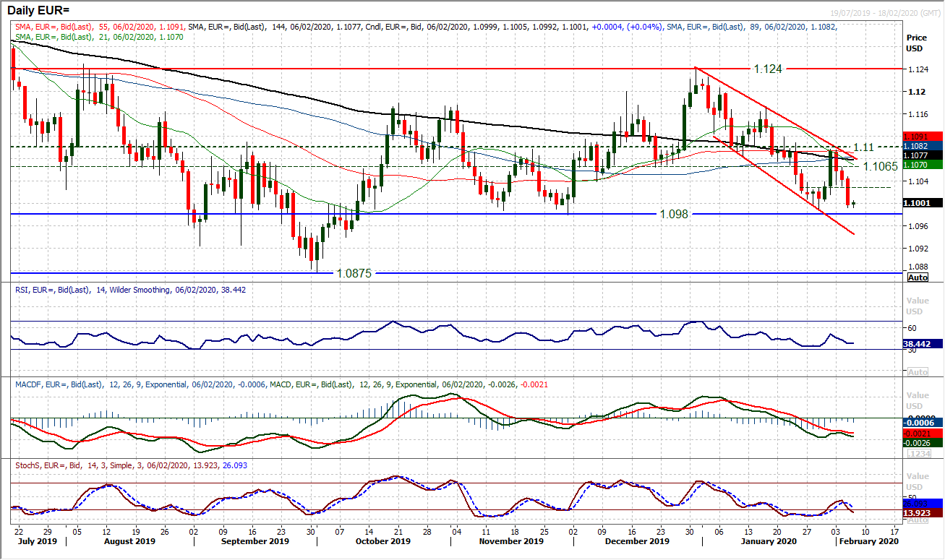Click the 13.923 Stochastic value tag
Image resolution: width=945 pixels, height=560 pixels.
pos(922,512)
